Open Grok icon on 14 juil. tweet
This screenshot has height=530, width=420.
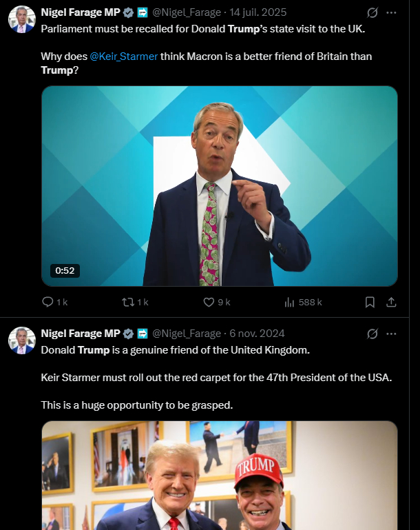coord(372,12)
